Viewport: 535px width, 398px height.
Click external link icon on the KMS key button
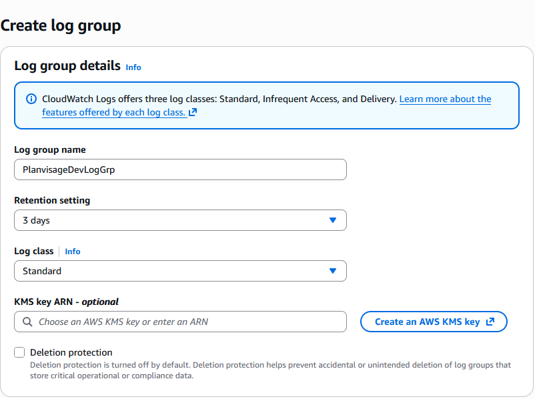tap(490, 322)
